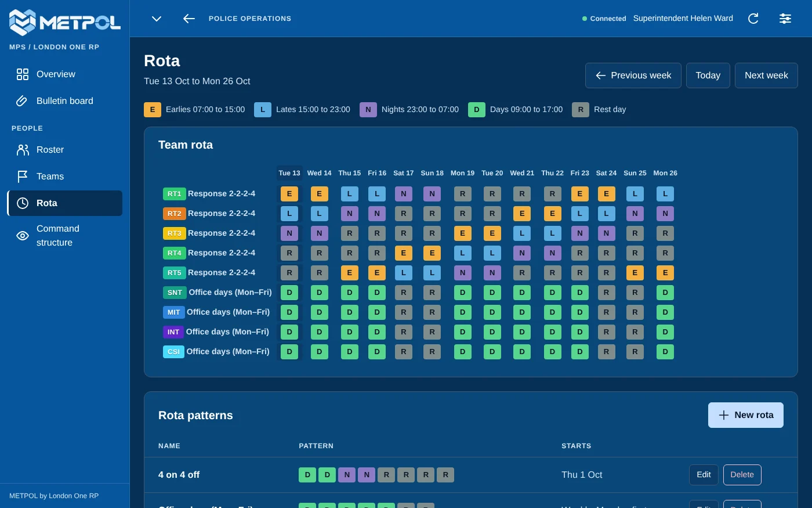
Task: Click the INT team badge
Action: coord(173,332)
